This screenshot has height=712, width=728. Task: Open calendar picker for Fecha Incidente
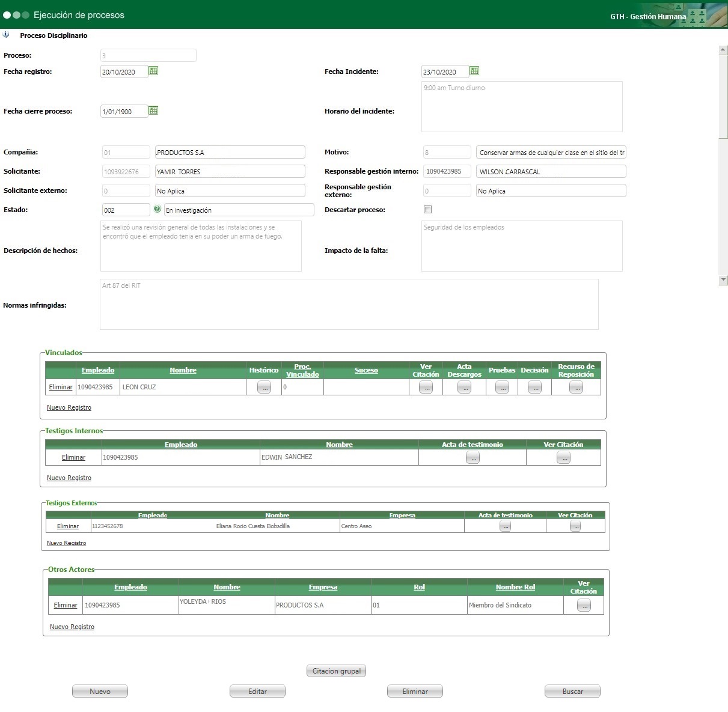pos(474,71)
